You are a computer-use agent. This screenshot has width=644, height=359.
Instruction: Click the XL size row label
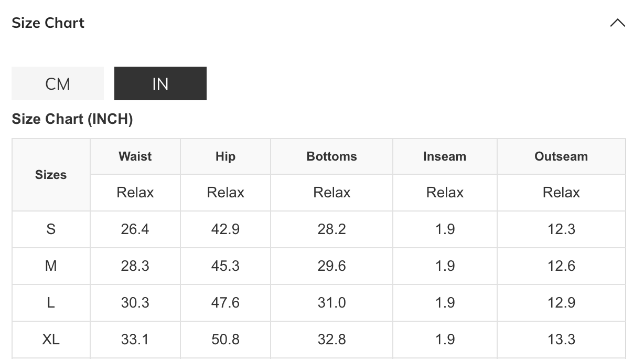coord(51,340)
